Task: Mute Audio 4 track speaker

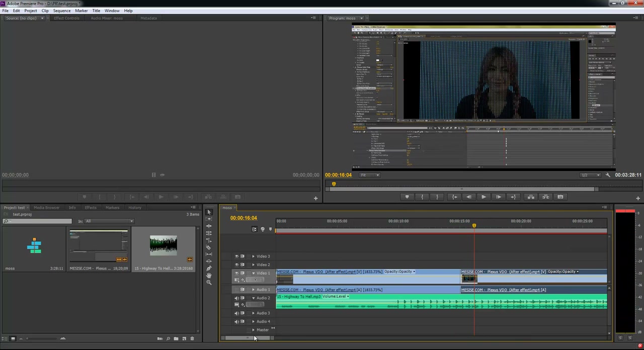Action: coord(236,321)
